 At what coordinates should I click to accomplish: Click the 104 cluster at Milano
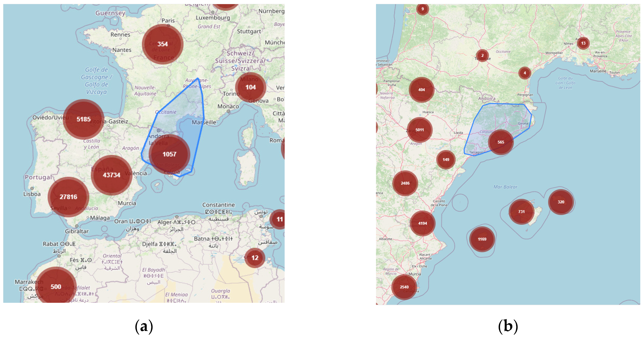(251, 87)
